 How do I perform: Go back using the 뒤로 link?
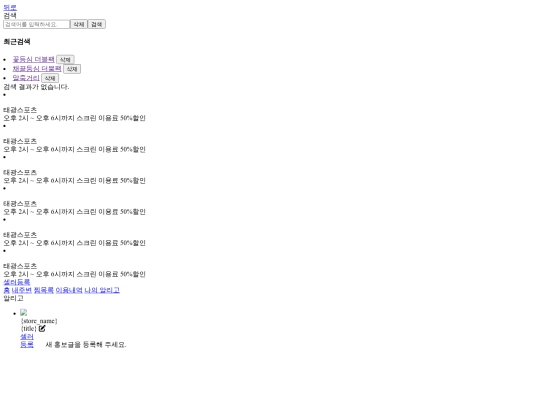pyautogui.click(x=10, y=7)
